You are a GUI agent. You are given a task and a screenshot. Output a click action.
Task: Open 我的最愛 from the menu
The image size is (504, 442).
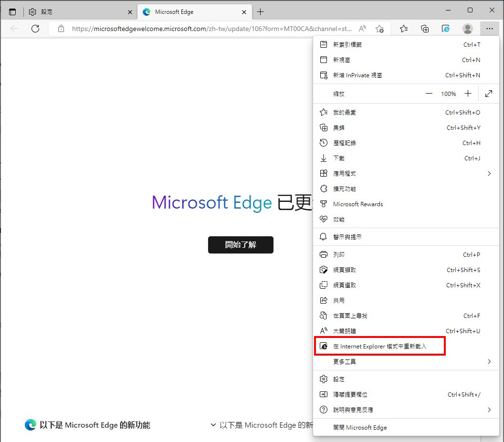click(406, 112)
